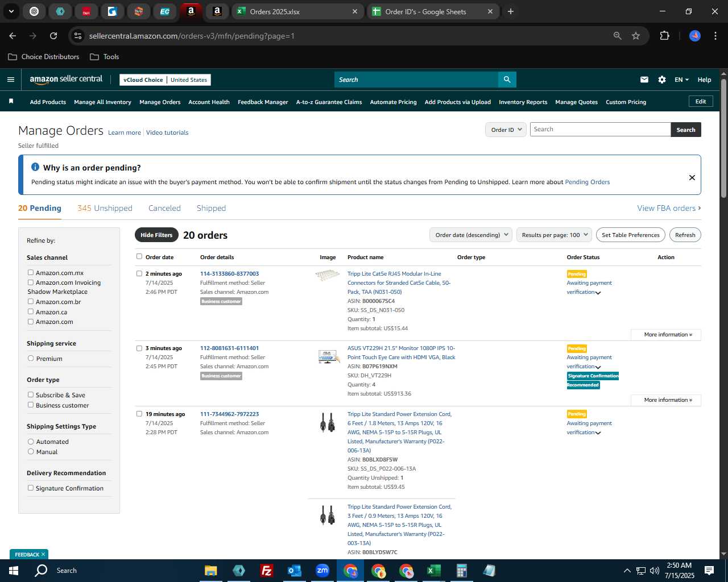Viewport: 728px width, 582px height.
Task: Open the Chrome three-dot menu
Action: click(714, 36)
